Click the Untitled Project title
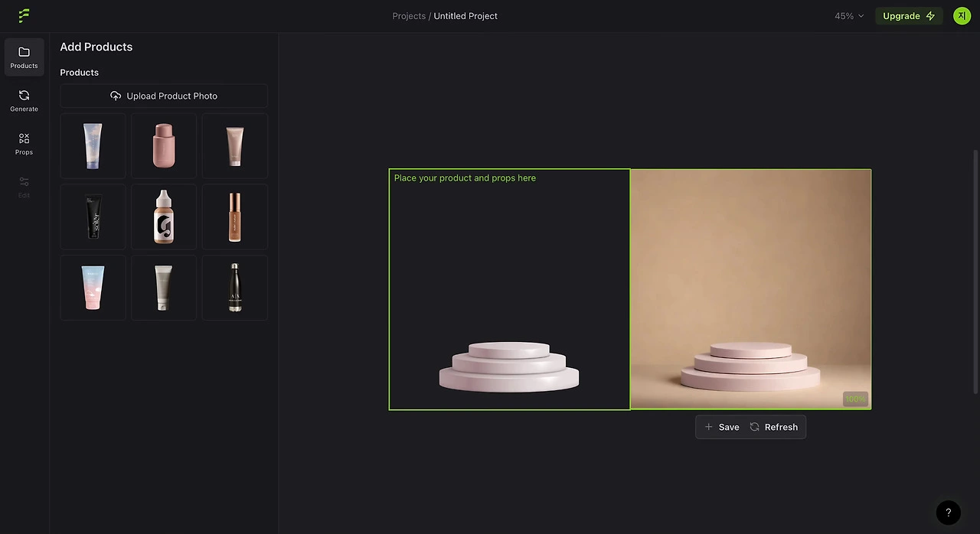 tap(465, 16)
